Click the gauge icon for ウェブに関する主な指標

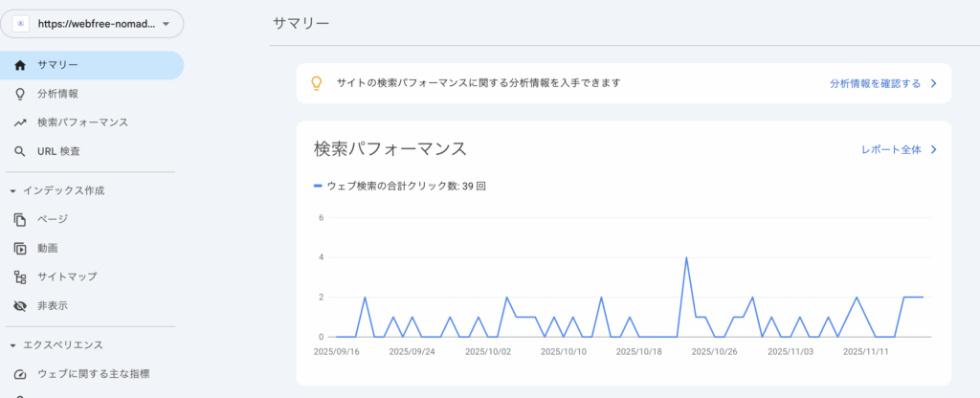[x=20, y=373]
